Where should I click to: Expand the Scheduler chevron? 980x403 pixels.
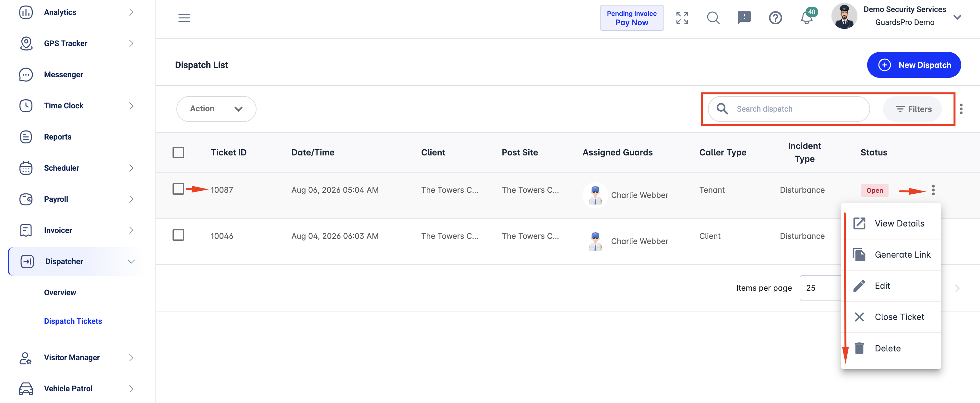(x=131, y=168)
